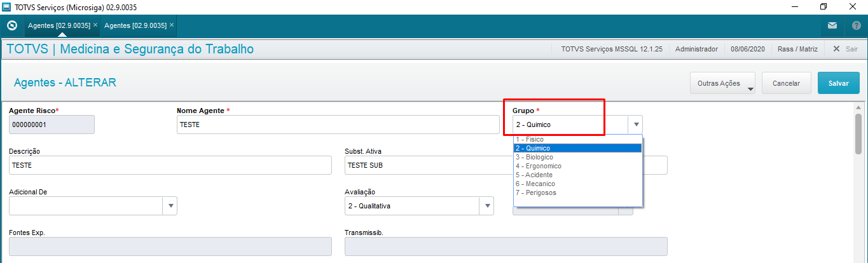Open the messages envelope icon
The height and width of the screenshot is (263, 868).
point(832,25)
